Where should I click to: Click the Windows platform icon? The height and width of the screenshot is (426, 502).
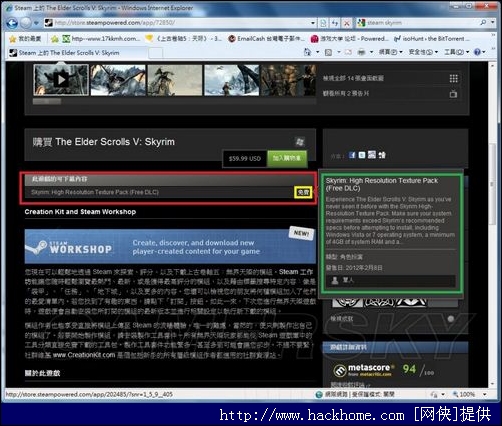click(300, 142)
